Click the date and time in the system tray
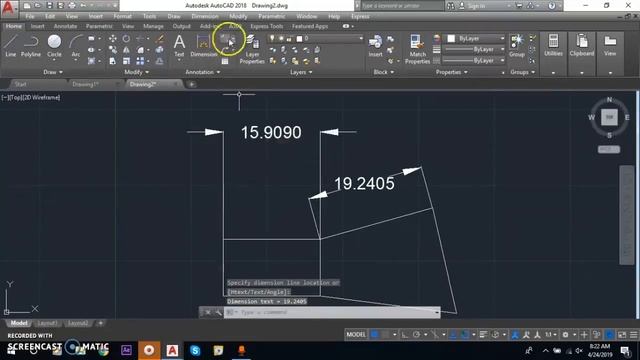Viewport: 640px width, 360px height. point(600,351)
